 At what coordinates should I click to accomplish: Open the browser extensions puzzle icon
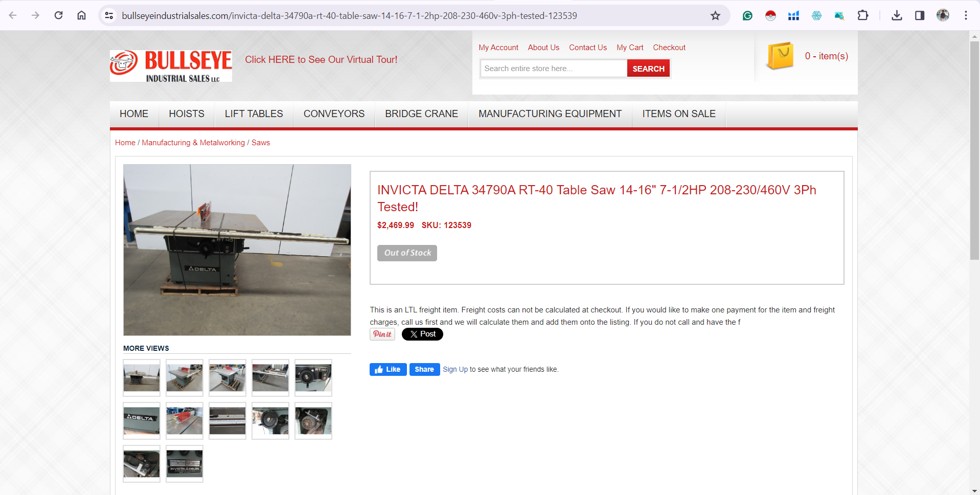863,15
